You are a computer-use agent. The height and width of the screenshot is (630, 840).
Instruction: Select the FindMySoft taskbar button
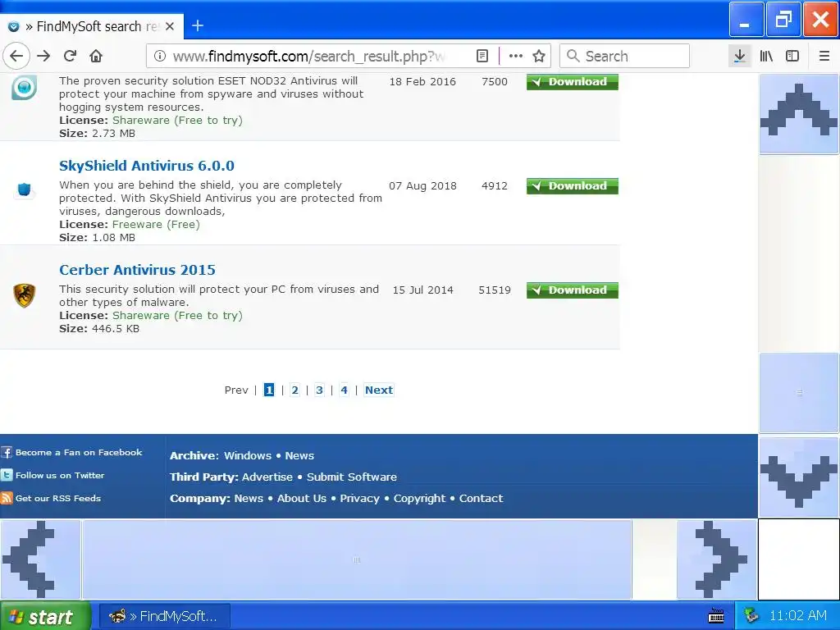click(165, 616)
